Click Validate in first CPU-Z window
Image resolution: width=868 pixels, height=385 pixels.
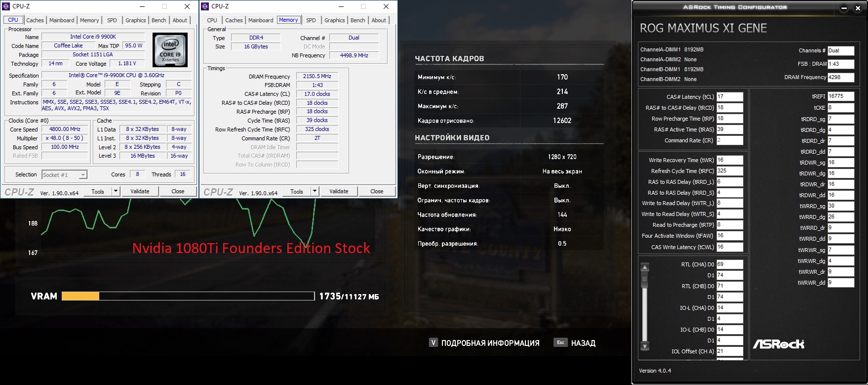click(140, 191)
